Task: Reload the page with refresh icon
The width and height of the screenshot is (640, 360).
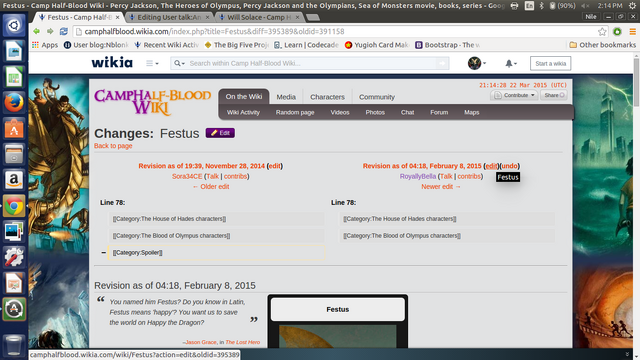Action: [x=64, y=31]
